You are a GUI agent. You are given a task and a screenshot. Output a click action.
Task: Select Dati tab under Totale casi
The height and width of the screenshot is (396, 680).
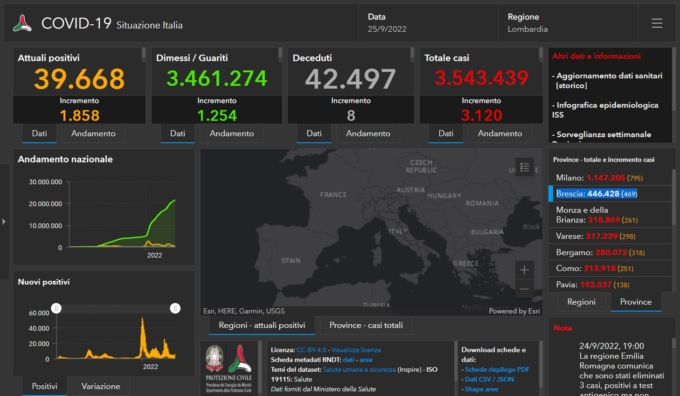(x=446, y=134)
